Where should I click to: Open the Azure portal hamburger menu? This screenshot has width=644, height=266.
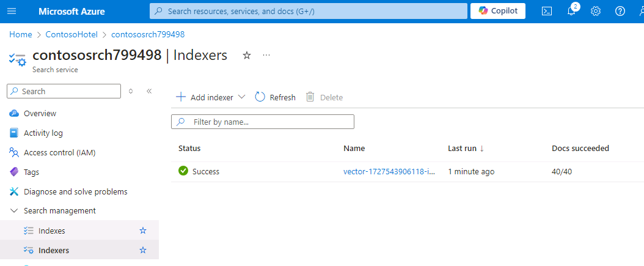tap(12, 11)
